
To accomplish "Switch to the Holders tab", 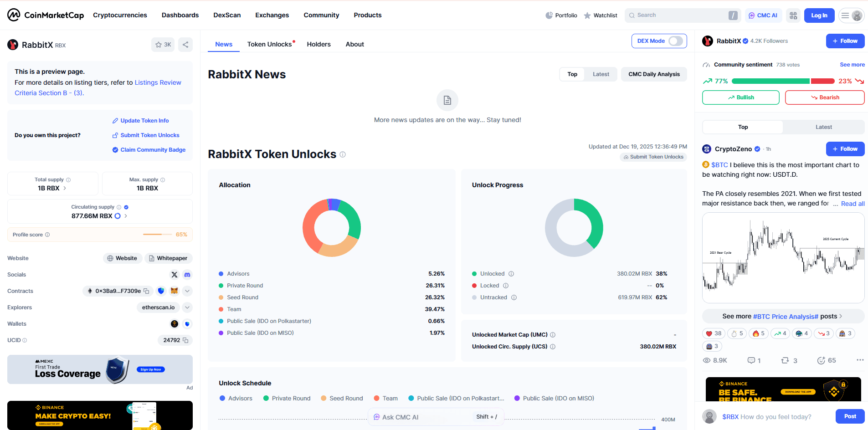I will (x=318, y=44).
